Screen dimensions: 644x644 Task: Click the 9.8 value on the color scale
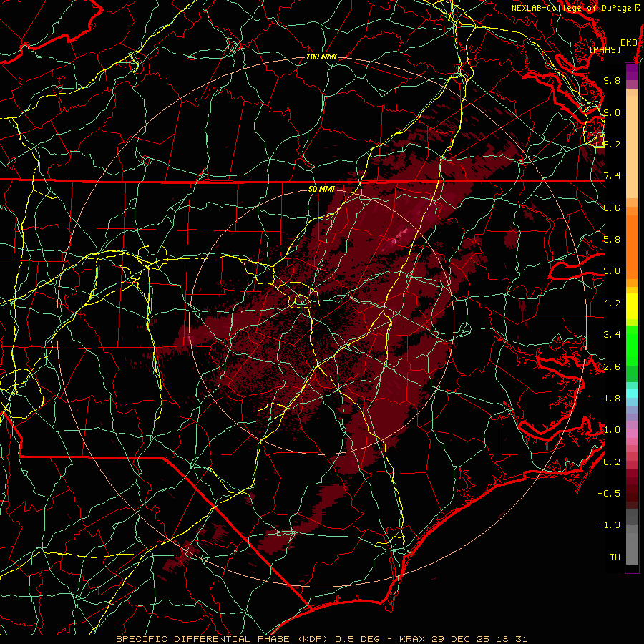click(612, 80)
